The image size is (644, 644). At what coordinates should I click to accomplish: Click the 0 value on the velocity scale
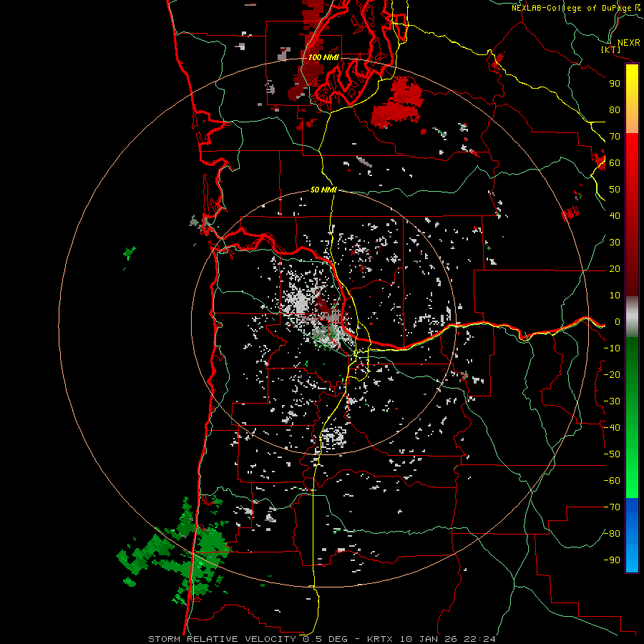coord(618,322)
